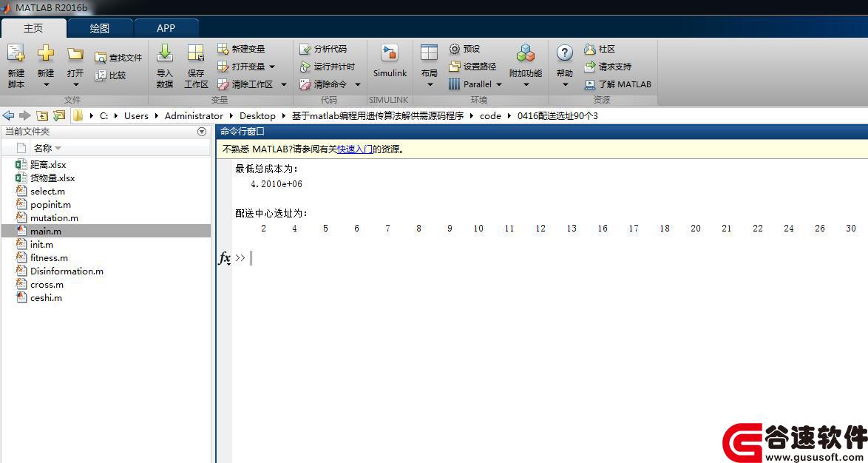Image resolution: width=868 pixels, height=463 pixels.
Task: Expand the Clear Commands (清除命令) dropdown
Action: (x=358, y=85)
